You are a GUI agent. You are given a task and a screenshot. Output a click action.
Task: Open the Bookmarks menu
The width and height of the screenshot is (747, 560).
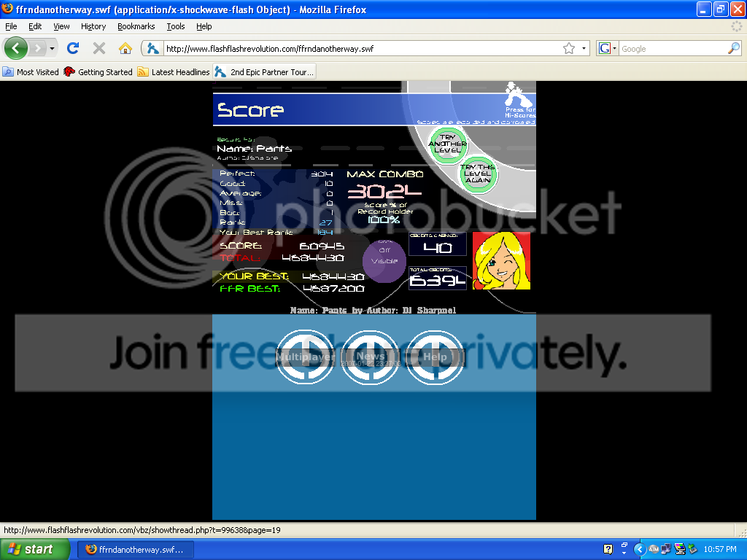pyautogui.click(x=136, y=26)
